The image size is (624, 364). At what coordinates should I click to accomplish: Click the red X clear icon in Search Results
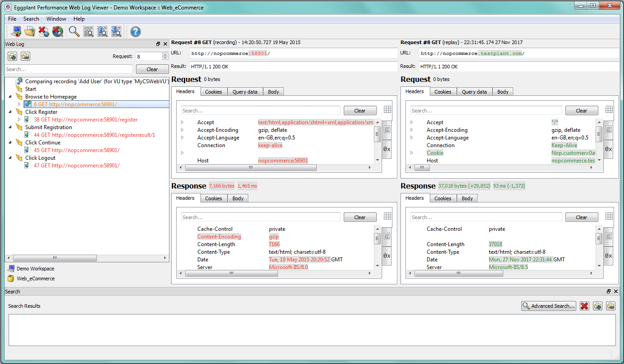click(x=584, y=306)
